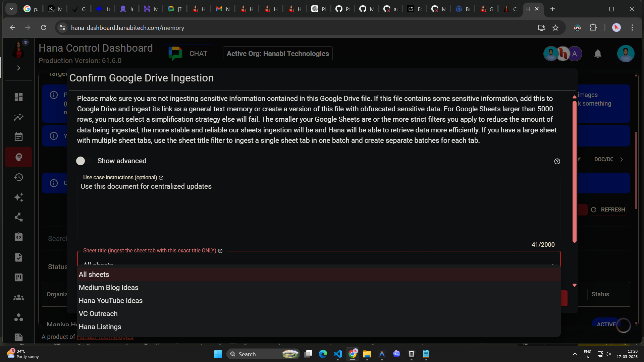Toggle the Show advanced switch

(80, 161)
